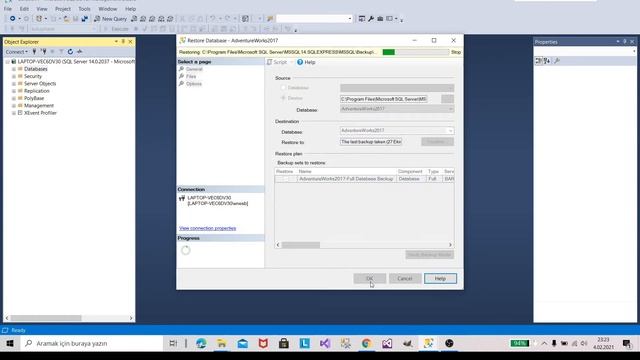Open the Window menu

tap(107, 9)
